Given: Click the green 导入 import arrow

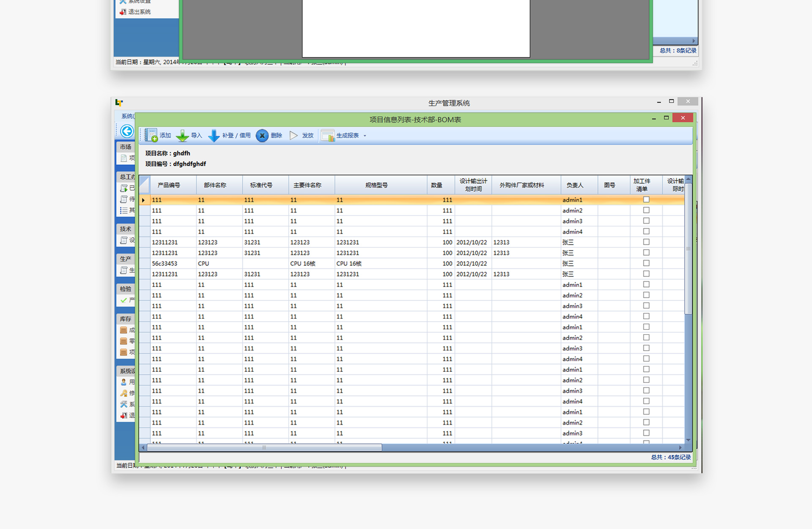Looking at the screenshot, I should click(x=182, y=136).
